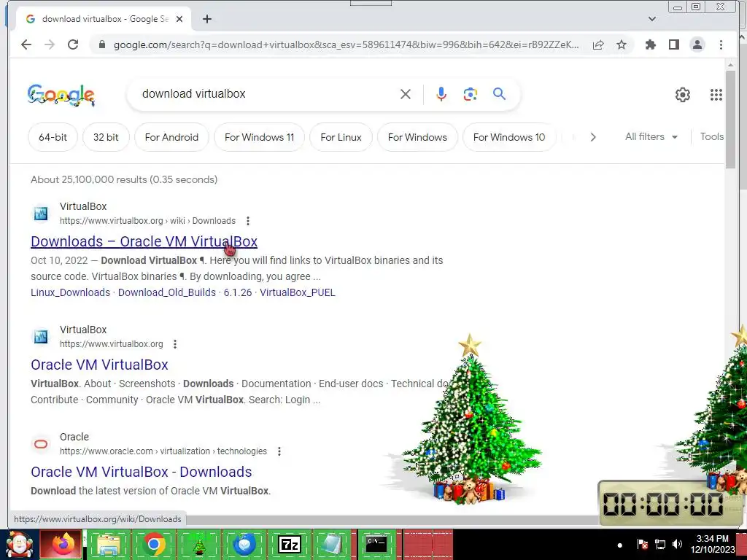Open options for oracle.com result
747x560 pixels.
(279, 451)
